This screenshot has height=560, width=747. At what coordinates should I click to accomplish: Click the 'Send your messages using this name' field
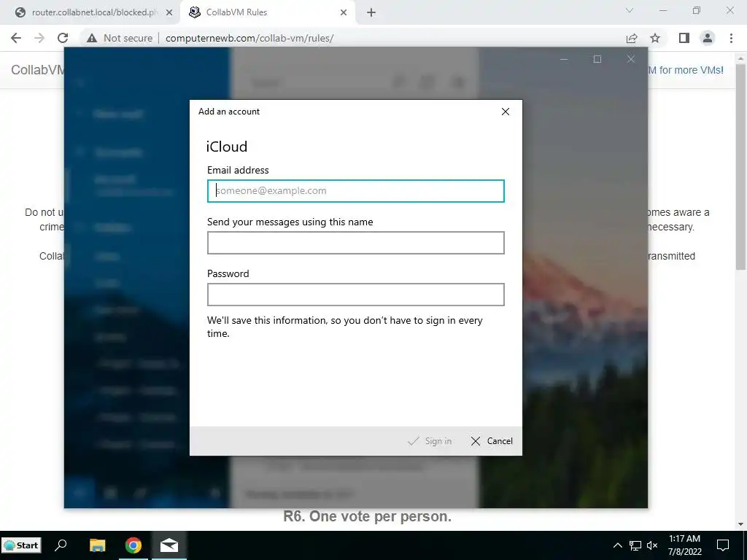(x=355, y=243)
